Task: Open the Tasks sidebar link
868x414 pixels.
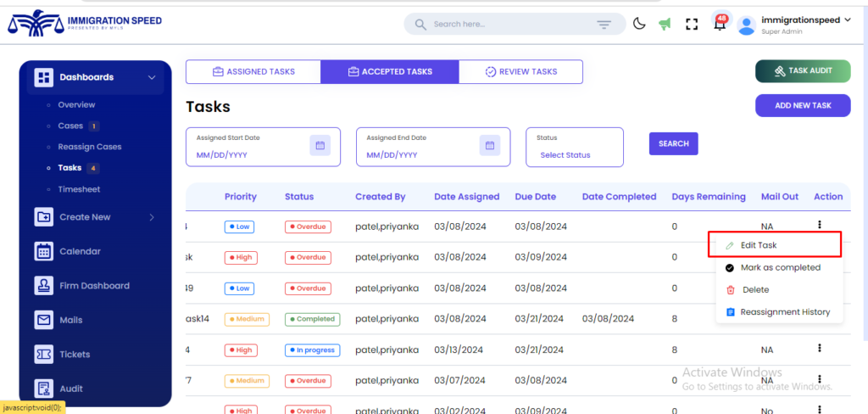Action: coord(70,168)
